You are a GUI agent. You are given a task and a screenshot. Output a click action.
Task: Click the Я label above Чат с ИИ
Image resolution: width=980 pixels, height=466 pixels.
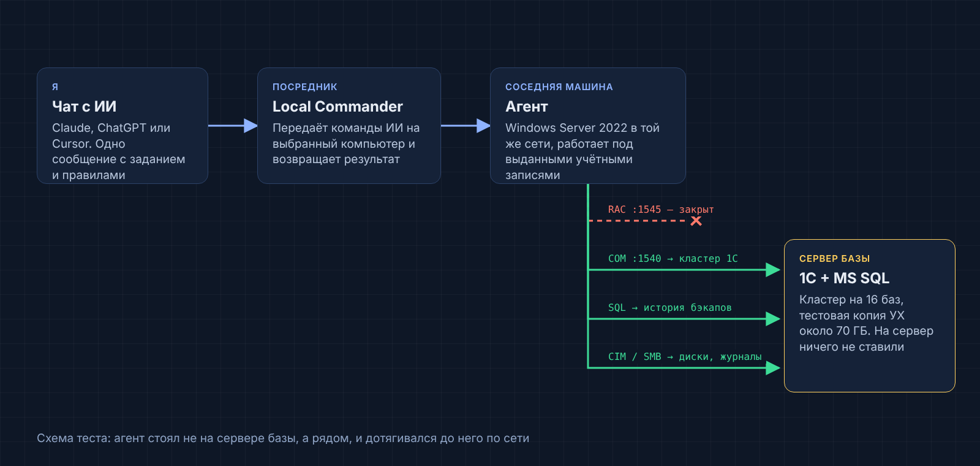pos(55,87)
